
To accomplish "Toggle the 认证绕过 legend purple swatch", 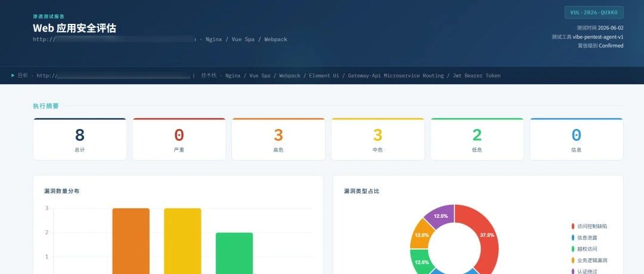I will (x=573, y=272).
